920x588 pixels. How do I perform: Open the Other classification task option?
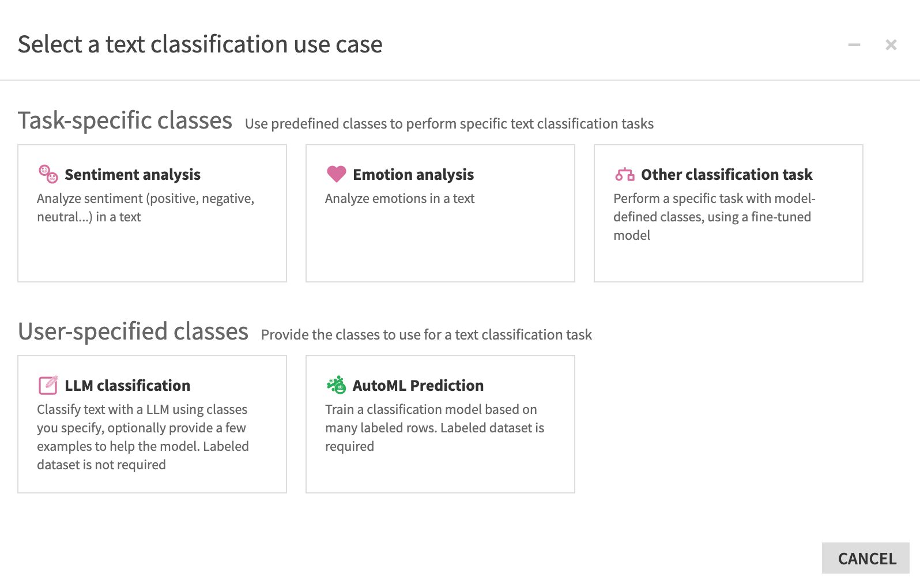pyautogui.click(x=728, y=213)
